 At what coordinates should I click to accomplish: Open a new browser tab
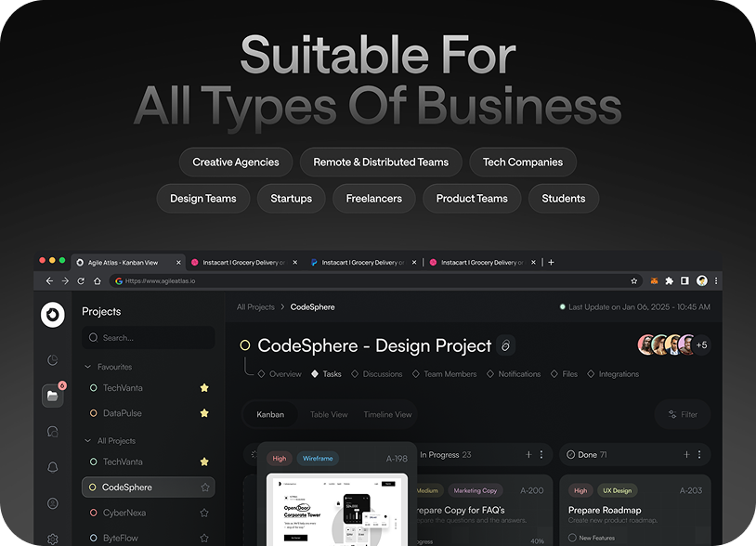[x=551, y=262]
